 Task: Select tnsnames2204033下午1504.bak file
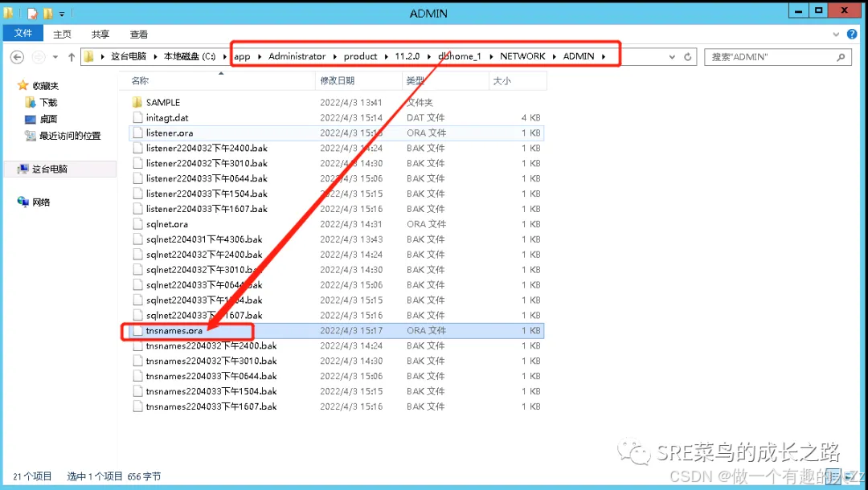pyautogui.click(x=337, y=391)
